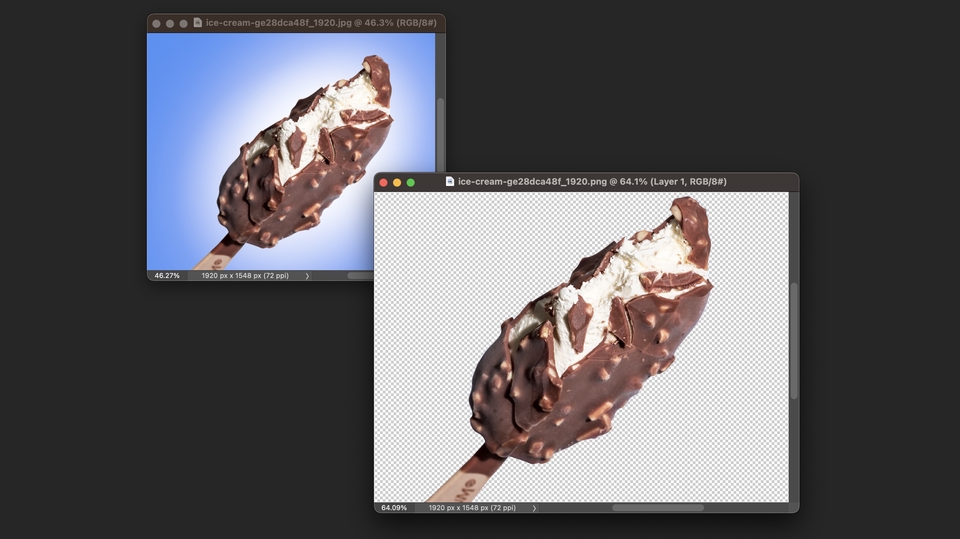Click the vertical scrollbar thumb in the PNG window
The height and width of the screenshot is (539, 960).
[x=793, y=341]
